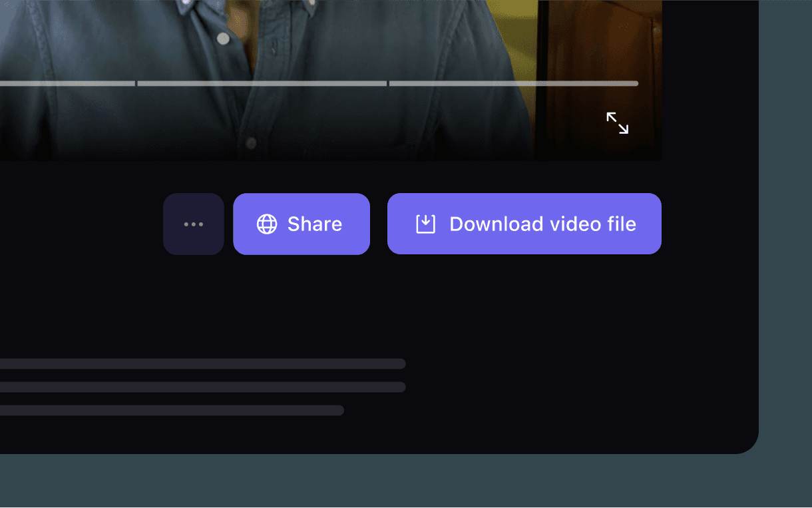Click the globe icon on Share
The height and width of the screenshot is (508, 812).
tap(267, 224)
